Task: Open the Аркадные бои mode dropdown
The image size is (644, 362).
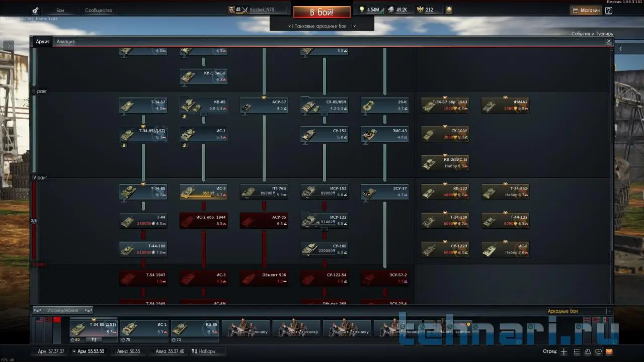Action: [579, 311]
